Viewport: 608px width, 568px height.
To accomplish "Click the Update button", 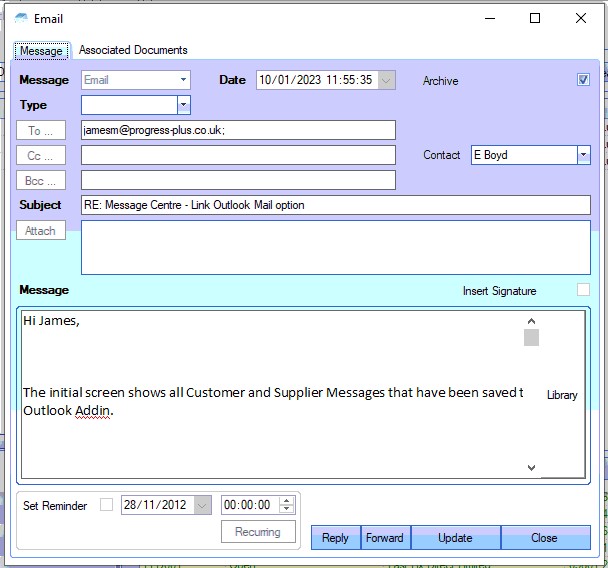I will (x=455, y=538).
